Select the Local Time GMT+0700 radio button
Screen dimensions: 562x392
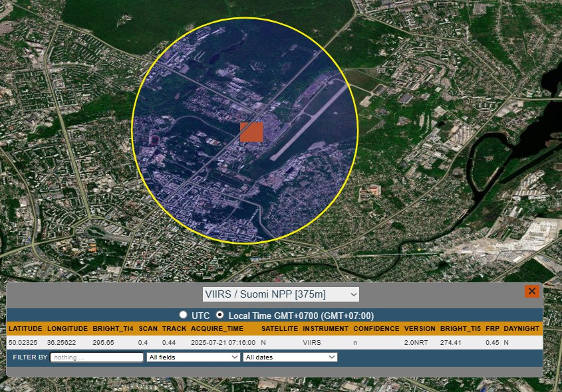(219, 315)
